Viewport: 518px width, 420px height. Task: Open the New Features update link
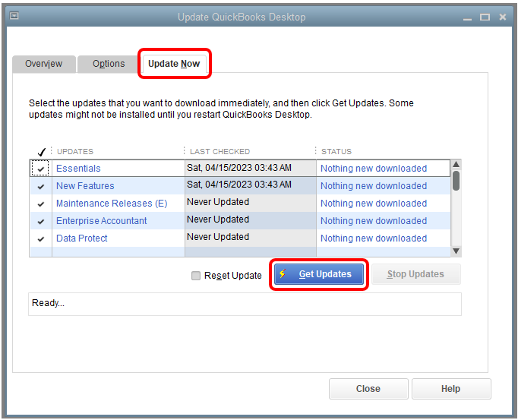[x=85, y=186]
